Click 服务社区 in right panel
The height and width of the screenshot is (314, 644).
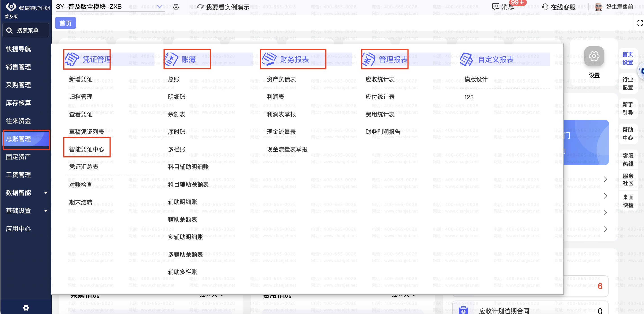pos(628,179)
